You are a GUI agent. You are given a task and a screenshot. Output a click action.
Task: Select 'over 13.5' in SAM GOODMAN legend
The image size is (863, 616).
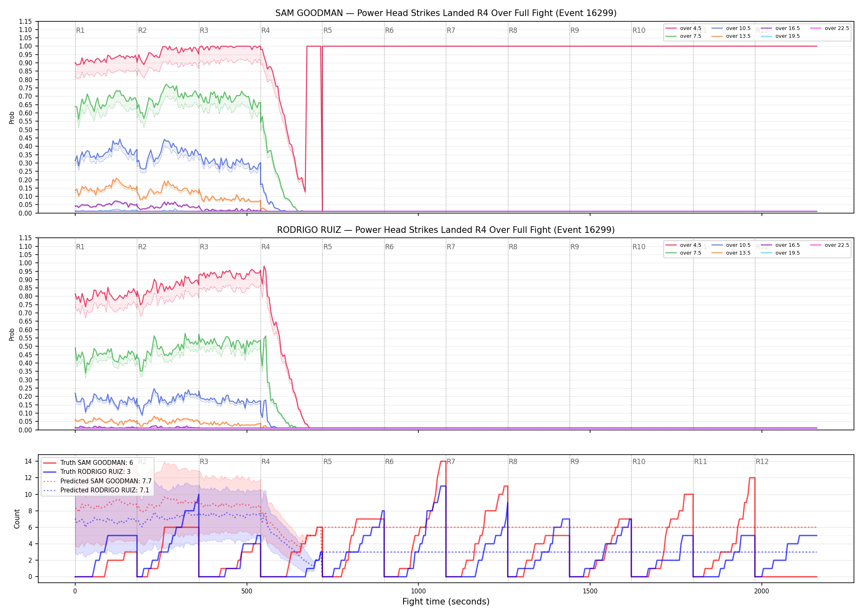(x=731, y=36)
